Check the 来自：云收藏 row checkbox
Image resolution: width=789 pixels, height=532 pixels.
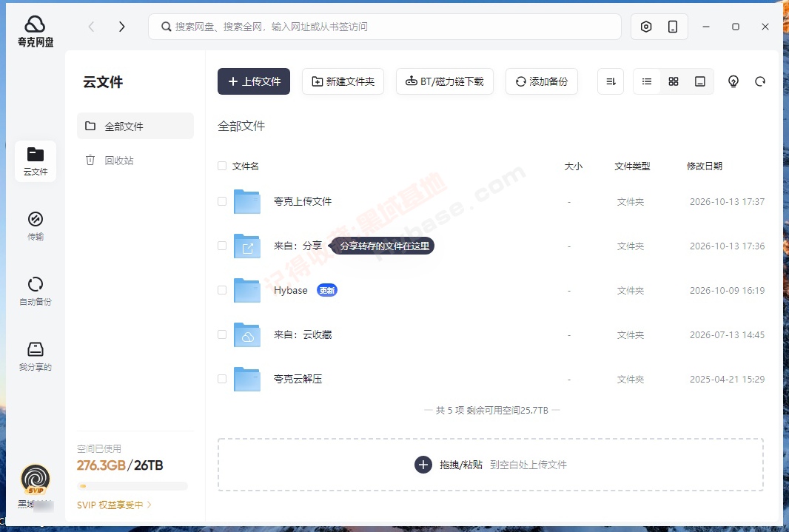222,334
